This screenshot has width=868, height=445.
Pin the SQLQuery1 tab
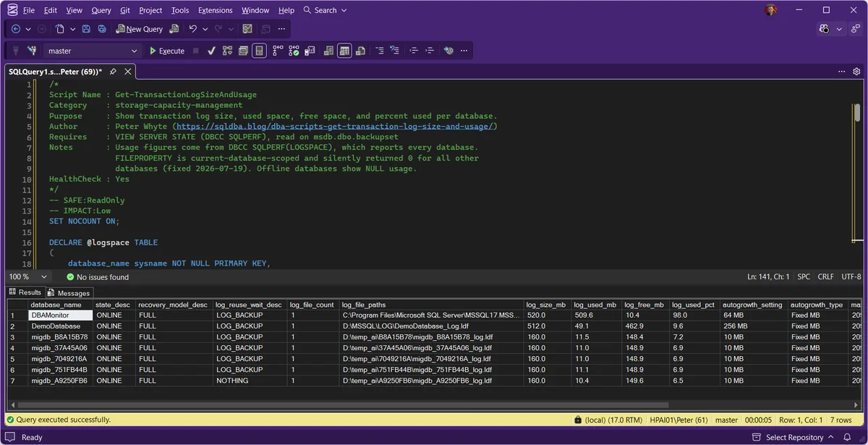click(113, 72)
